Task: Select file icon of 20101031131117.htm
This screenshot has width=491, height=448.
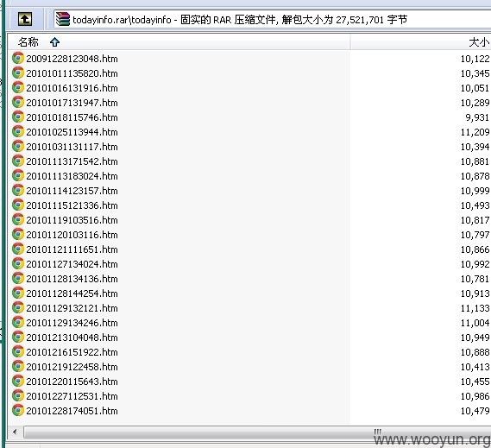Action: coord(18,146)
